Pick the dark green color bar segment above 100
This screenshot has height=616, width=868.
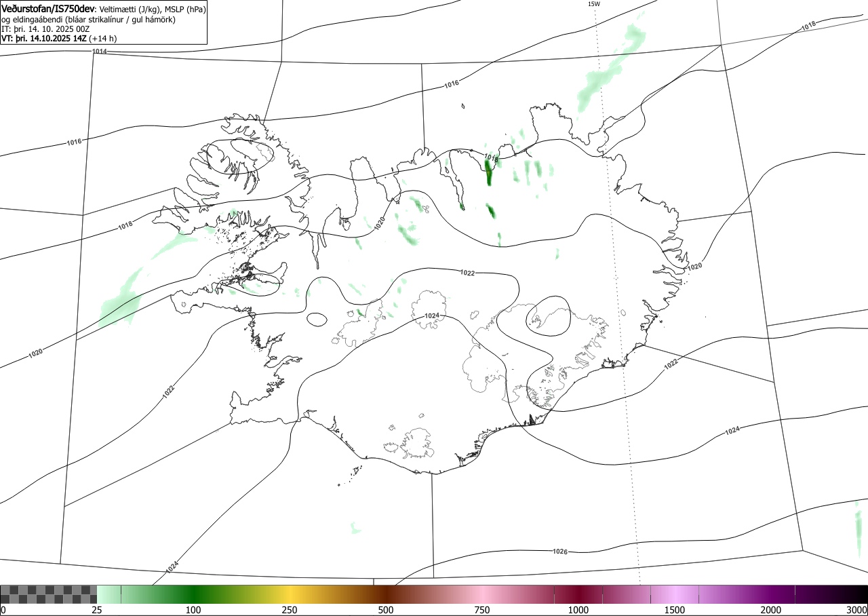click(193, 594)
